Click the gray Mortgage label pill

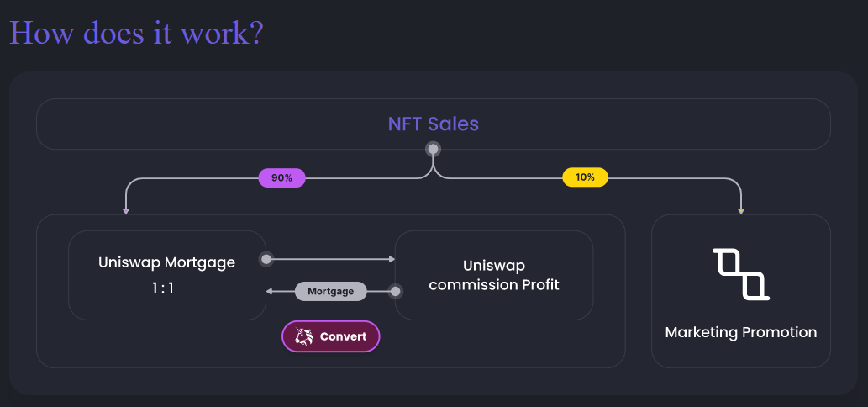pos(330,291)
